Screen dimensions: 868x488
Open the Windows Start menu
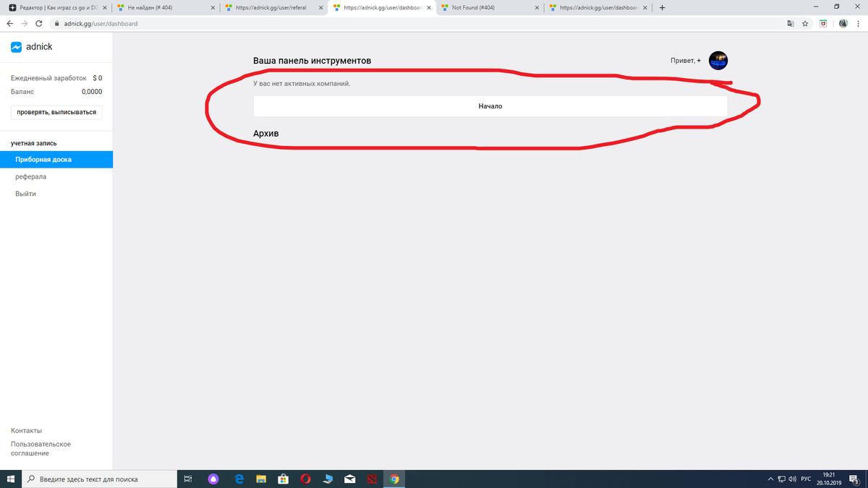pyautogui.click(x=10, y=479)
